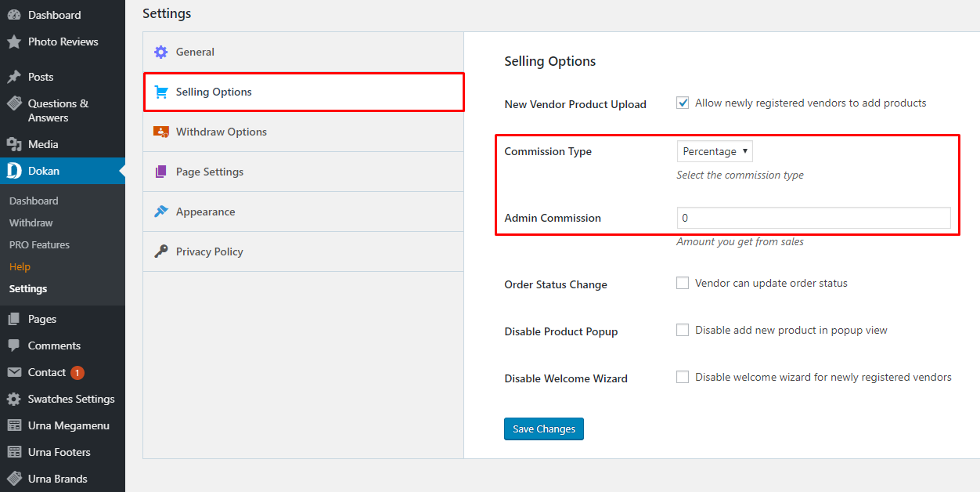This screenshot has width=980, height=492.
Task: Select the Selling Options tab
Action: 304,92
